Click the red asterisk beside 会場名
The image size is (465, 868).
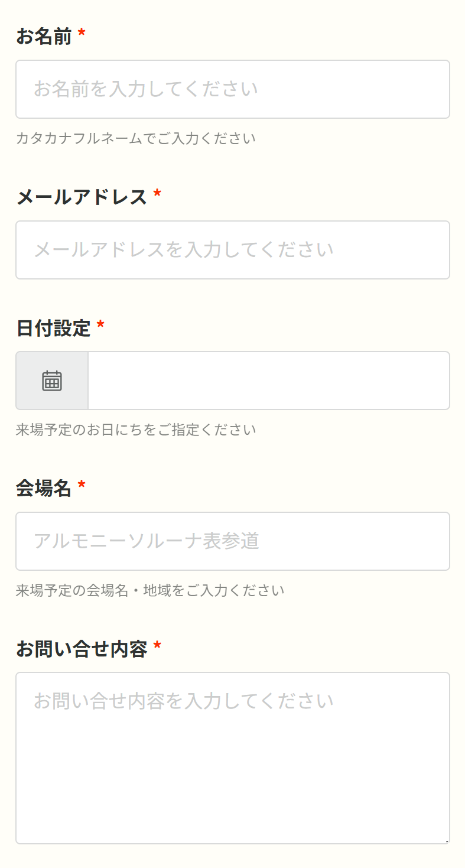[82, 486]
